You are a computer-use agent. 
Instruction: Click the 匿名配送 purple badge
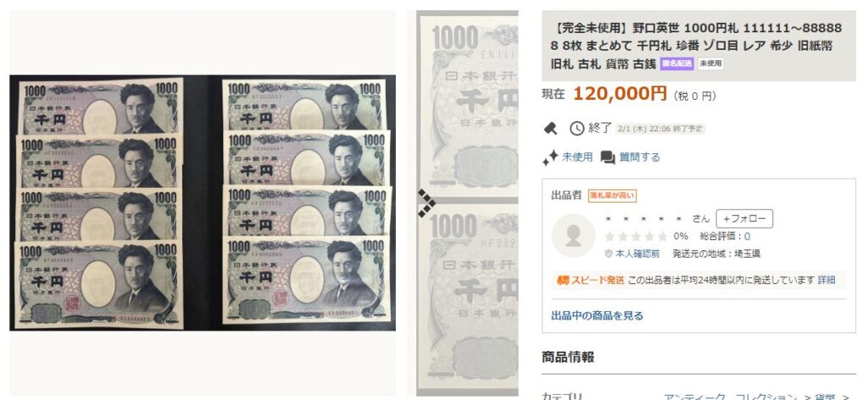[676, 64]
